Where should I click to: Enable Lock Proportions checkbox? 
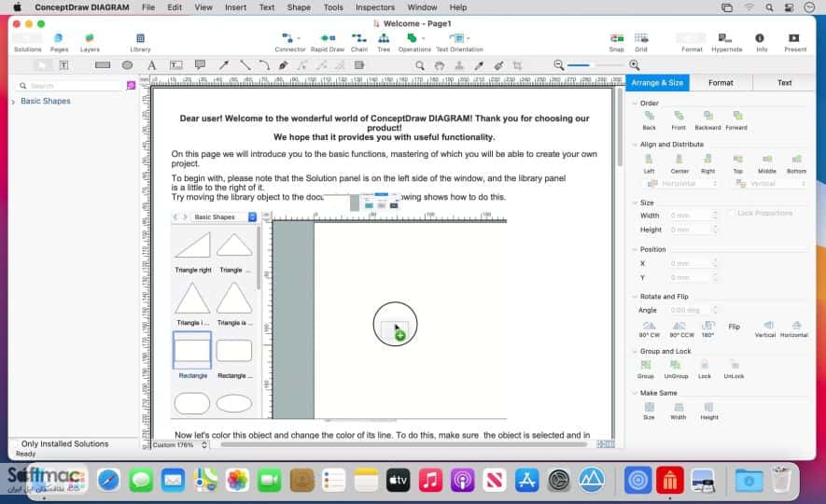pyautogui.click(x=732, y=213)
